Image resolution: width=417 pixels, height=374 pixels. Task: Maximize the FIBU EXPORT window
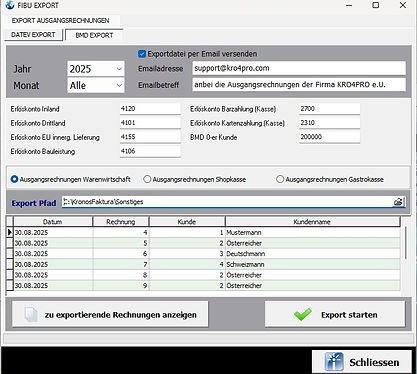376,5
